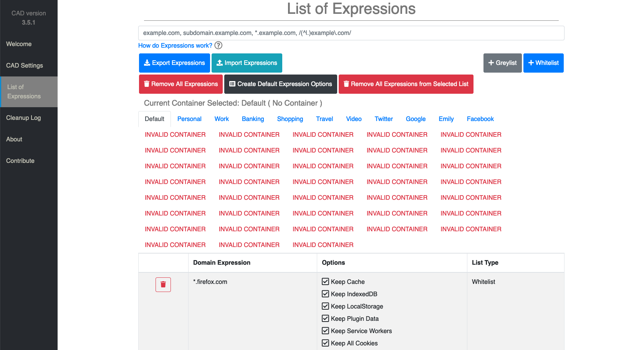Viewport: 644px width, 350px height.
Task: Open the About page in sidebar
Action: point(29,139)
